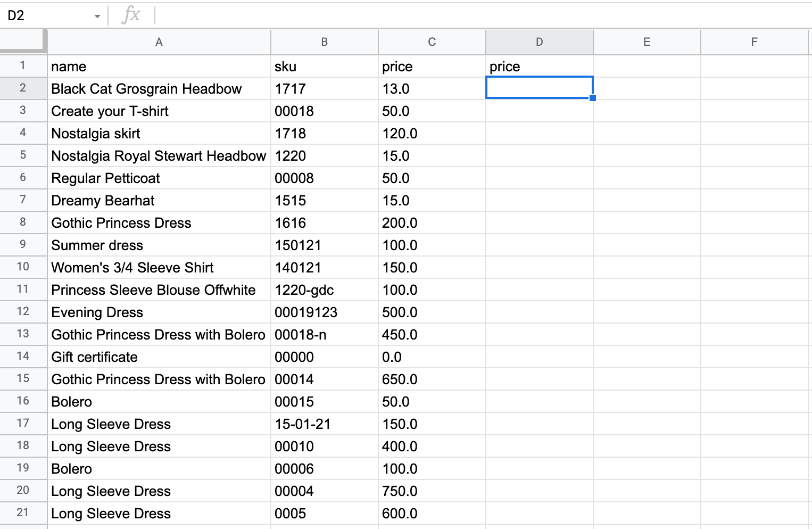Select column F header

(x=754, y=42)
